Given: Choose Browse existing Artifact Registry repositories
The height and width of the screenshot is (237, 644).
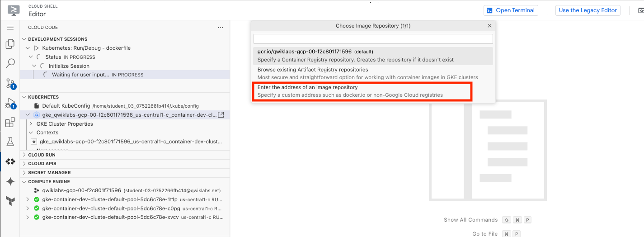Looking at the screenshot, I should click(x=373, y=73).
